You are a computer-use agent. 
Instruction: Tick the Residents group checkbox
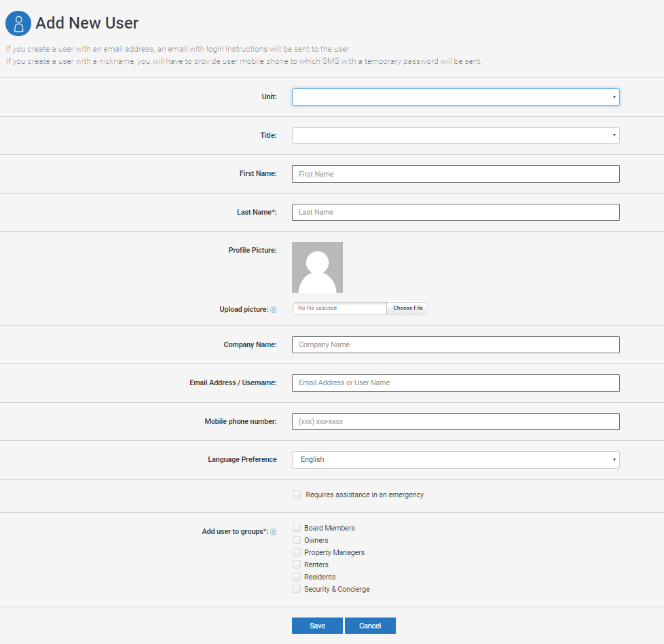coord(297,577)
